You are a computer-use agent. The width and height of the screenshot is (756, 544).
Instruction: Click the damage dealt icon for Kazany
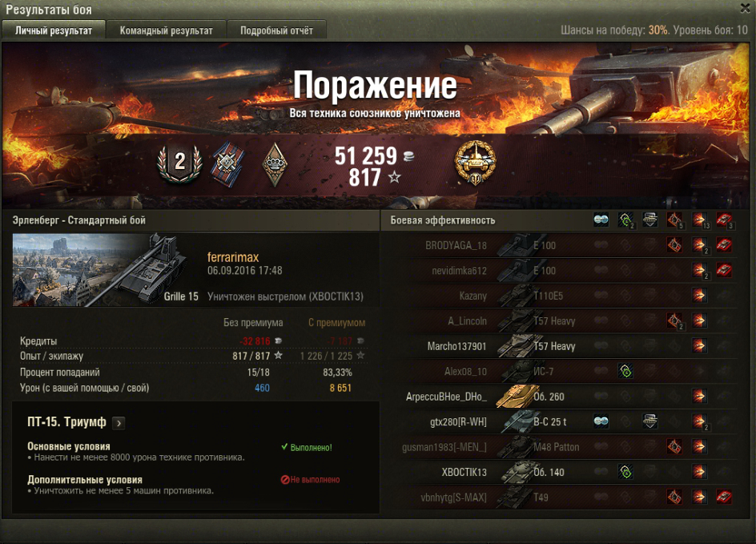click(699, 295)
